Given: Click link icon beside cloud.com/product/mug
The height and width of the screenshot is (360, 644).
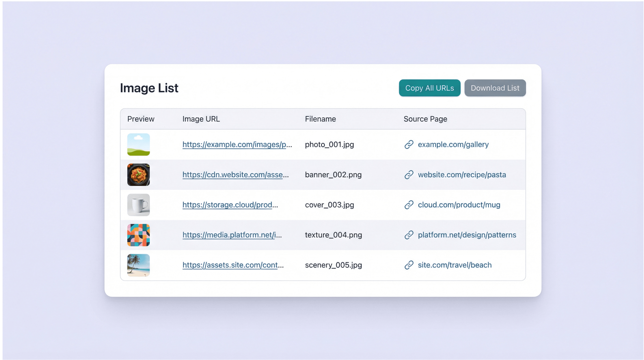Looking at the screenshot, I should coord(409,205).
